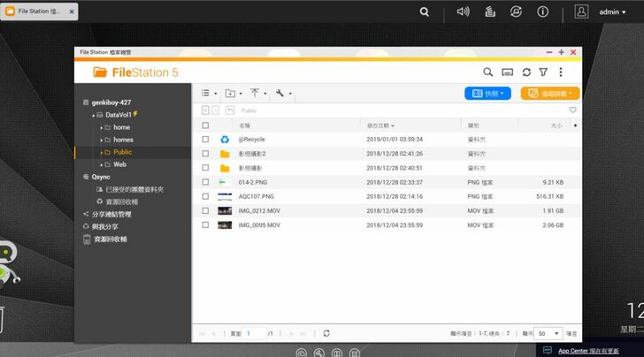Toggle the select-all checkbox in header row
The image size is (644, 357).
pyautogui.click(x=205, y=125)
